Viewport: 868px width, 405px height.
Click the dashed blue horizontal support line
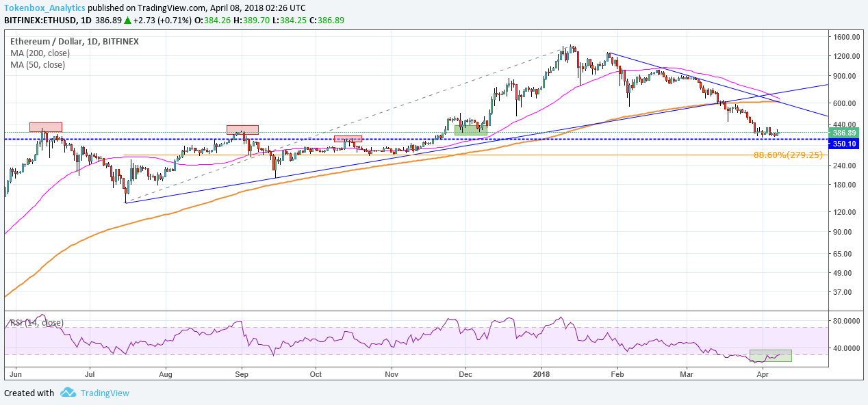pos(411,140)
